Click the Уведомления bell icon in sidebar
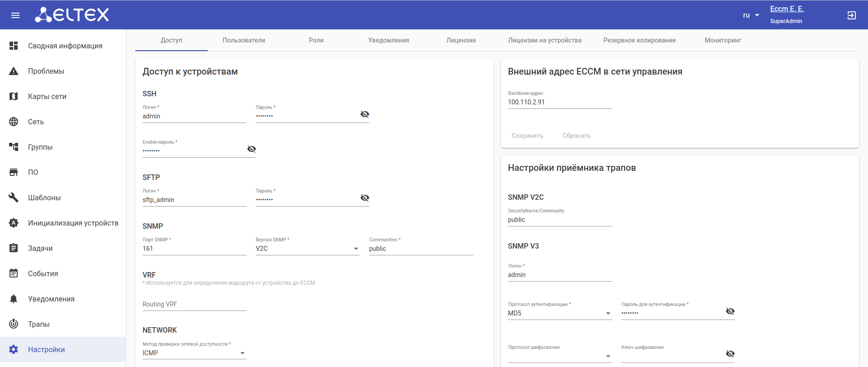 pos(14,299)
